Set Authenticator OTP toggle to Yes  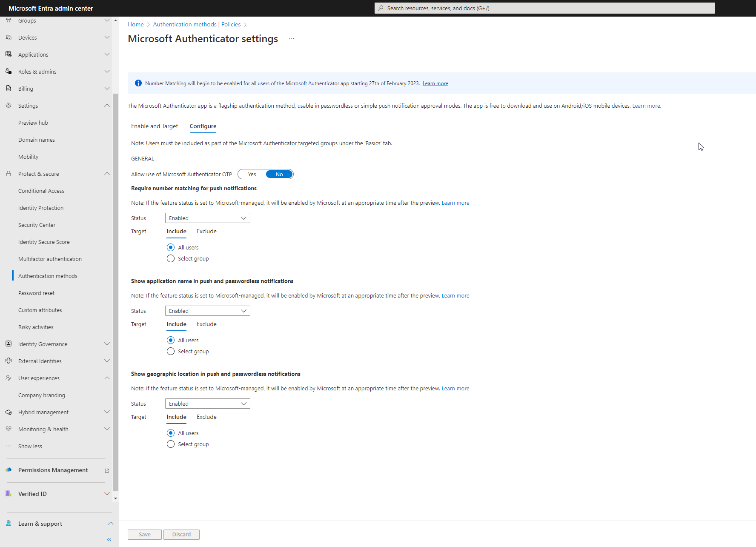(252, 174)
